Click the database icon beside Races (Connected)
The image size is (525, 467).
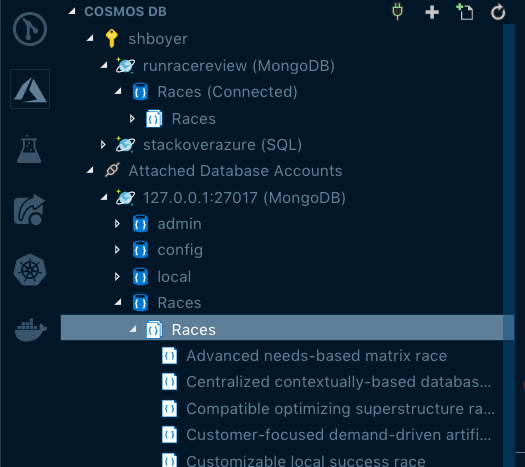[x=140, y=92]
